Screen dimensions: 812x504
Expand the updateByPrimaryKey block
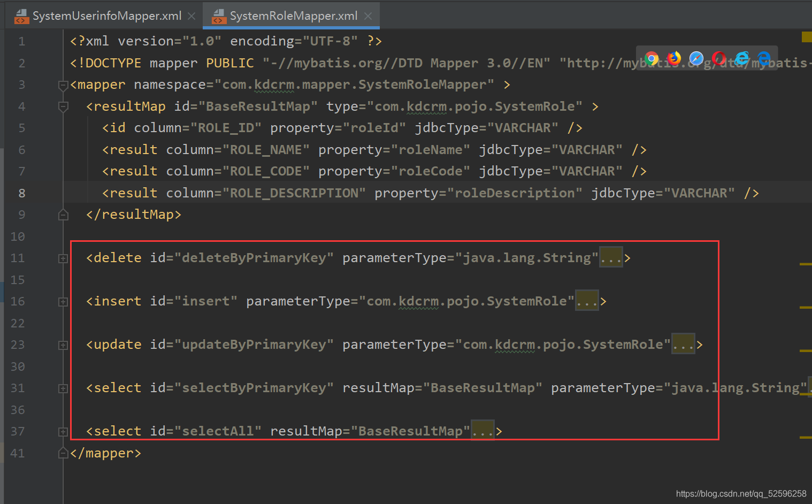tap(63, 345)
